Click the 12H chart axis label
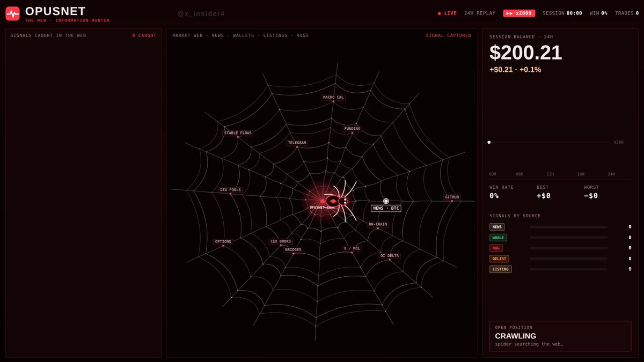 click(550, 174)
